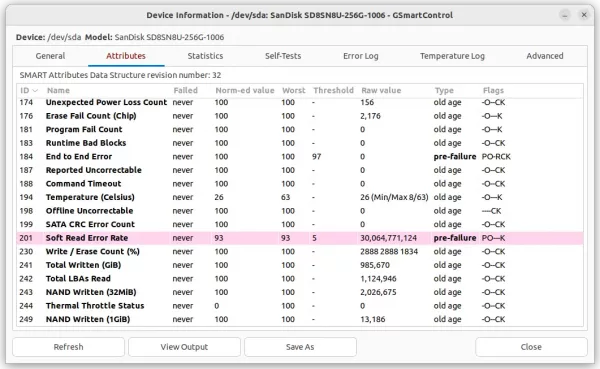600x369 pixels.
Task: Select the Attributes tab
Action: point(126,56)
